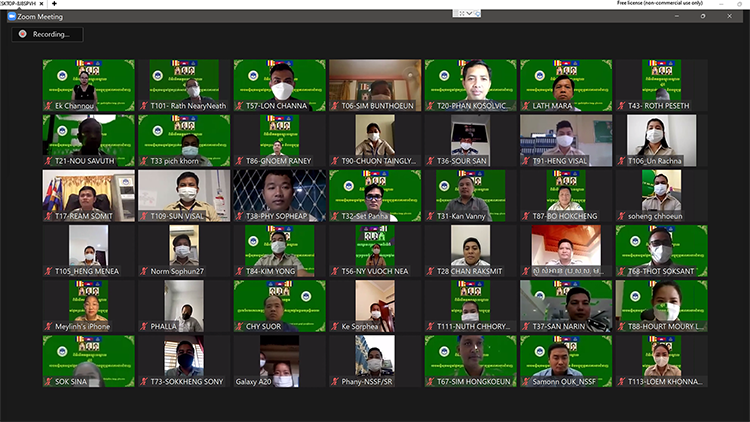Select soheng chhoeun's video tile
Viewport: 750px width, 422px height.
pos(661,195)
